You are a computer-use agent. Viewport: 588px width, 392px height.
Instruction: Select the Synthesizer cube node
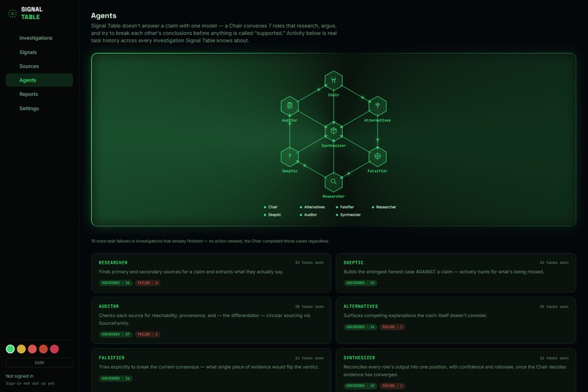[x=333, y=131]
